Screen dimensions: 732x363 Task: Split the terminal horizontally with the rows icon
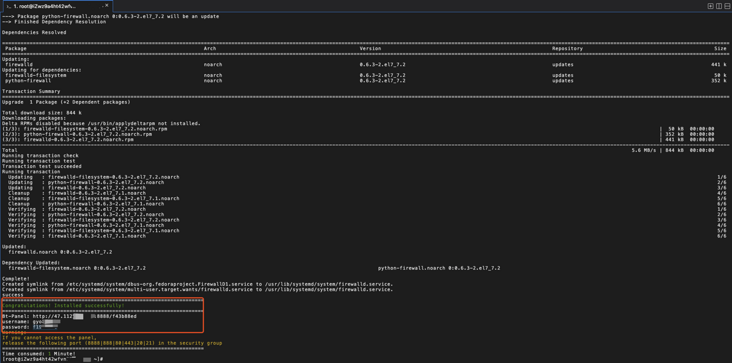727,6
